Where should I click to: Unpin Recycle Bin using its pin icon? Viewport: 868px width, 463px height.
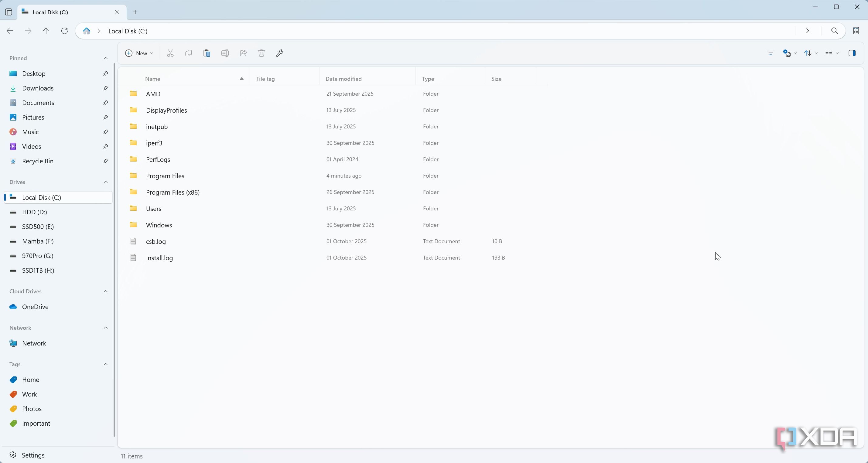pyautogui.click(x=105, y=161)
